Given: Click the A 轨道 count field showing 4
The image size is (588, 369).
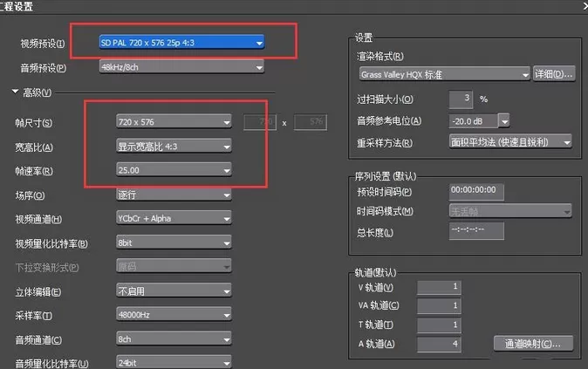Looking at the screenshot, I should pos(439,344).
